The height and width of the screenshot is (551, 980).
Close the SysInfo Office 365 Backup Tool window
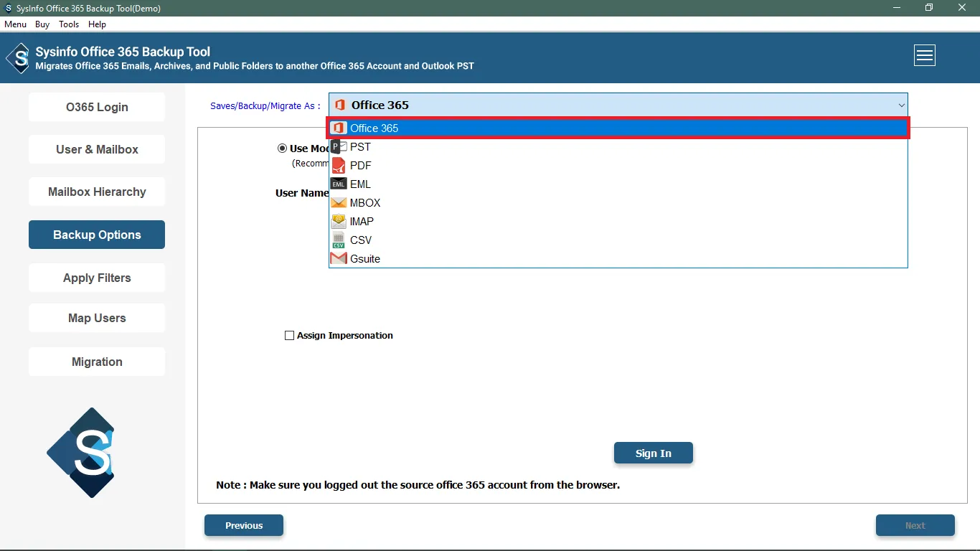[962, 8]
